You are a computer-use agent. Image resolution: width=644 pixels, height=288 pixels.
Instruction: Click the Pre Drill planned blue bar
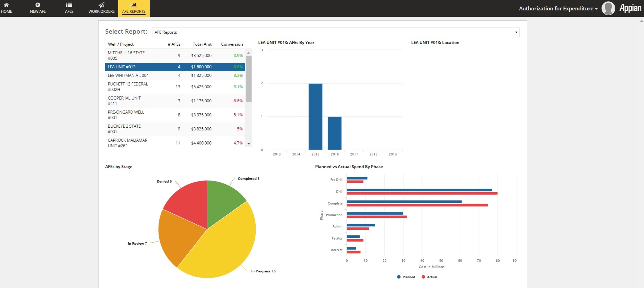[357, 178]
